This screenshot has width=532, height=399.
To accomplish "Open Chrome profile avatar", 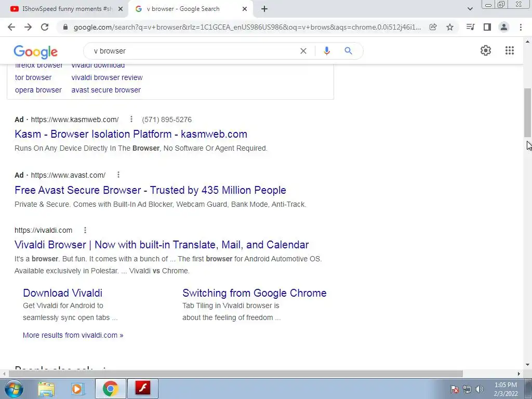I will pyautogui.click(x=504, y=27).
